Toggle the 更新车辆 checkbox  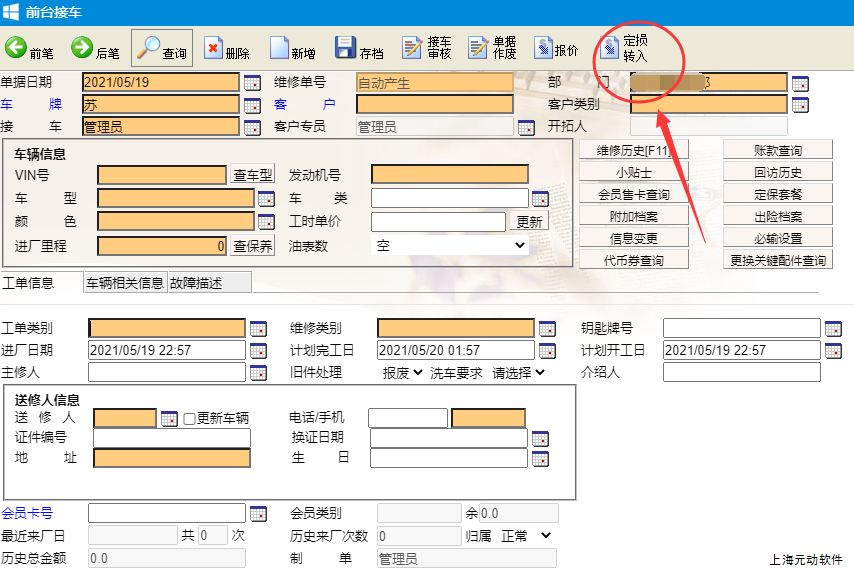click(x=189, y=418)
